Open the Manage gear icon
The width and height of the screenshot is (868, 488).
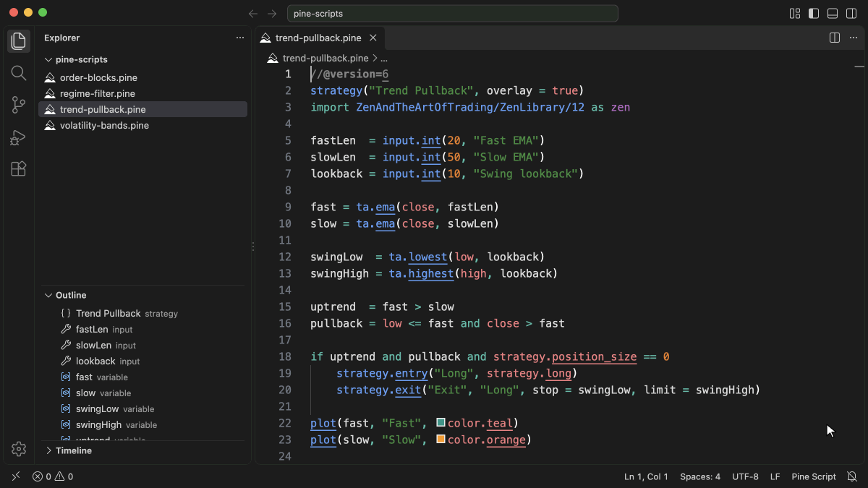(19, 449)
